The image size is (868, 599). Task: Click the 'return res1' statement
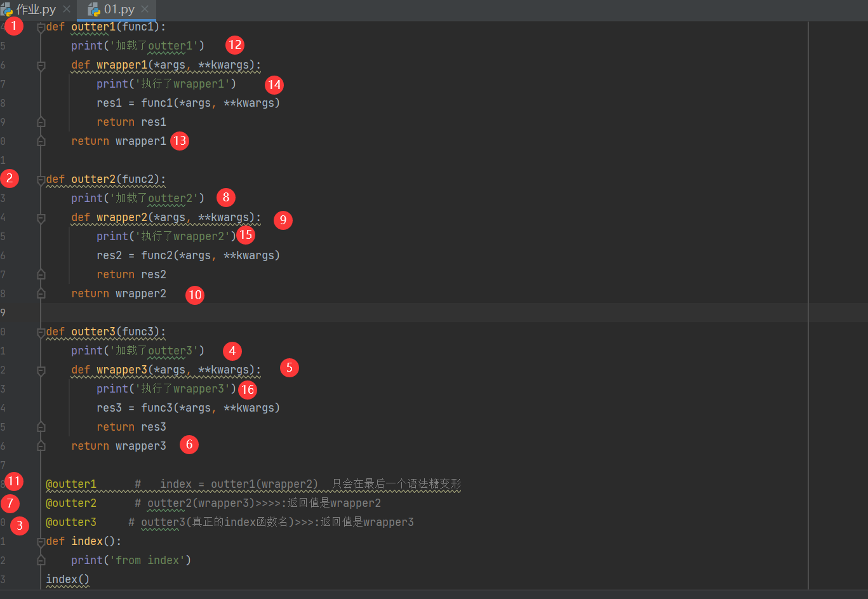[131, 122]
